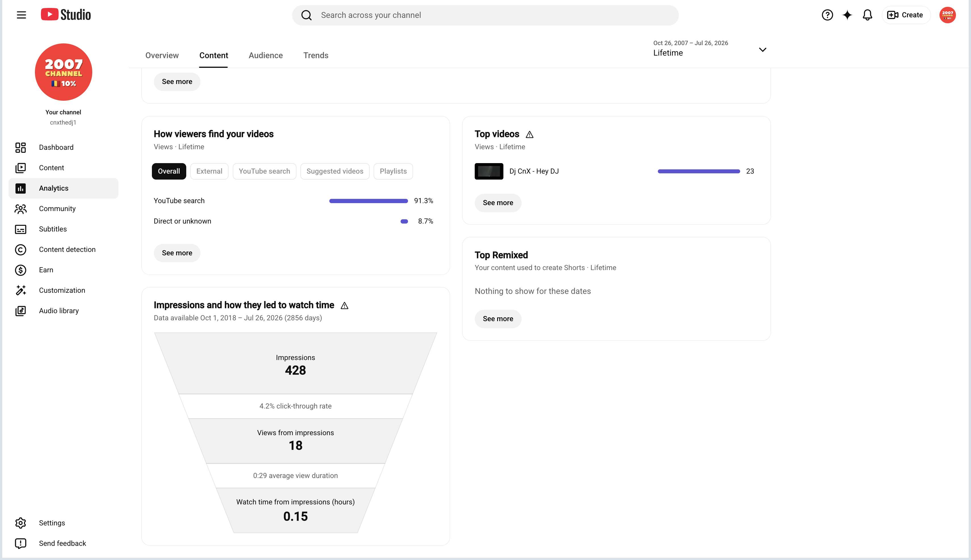The height and width of the screenshot is (560, 971).
Task: Open the Dj CnX - Hey DJ video title
Action: point(534,171)
